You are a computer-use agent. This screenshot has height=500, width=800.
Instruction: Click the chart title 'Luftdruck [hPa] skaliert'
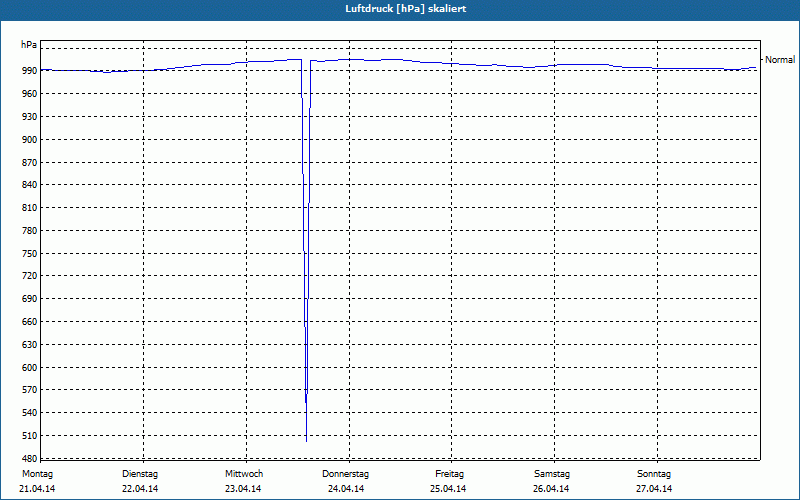[406, 9]
